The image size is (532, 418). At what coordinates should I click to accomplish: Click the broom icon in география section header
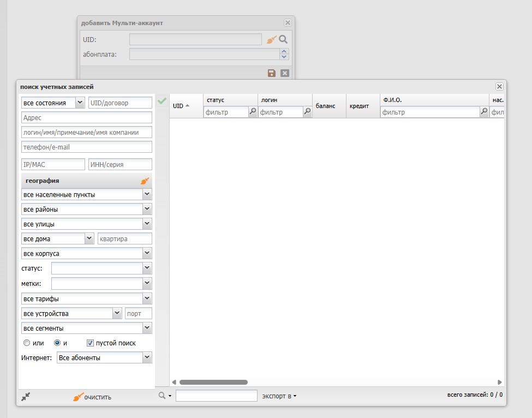point(145,180)
